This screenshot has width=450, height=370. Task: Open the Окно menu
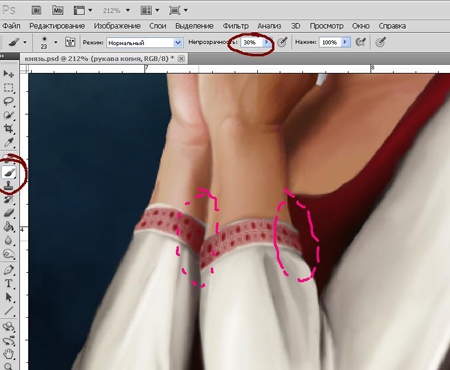361,26
